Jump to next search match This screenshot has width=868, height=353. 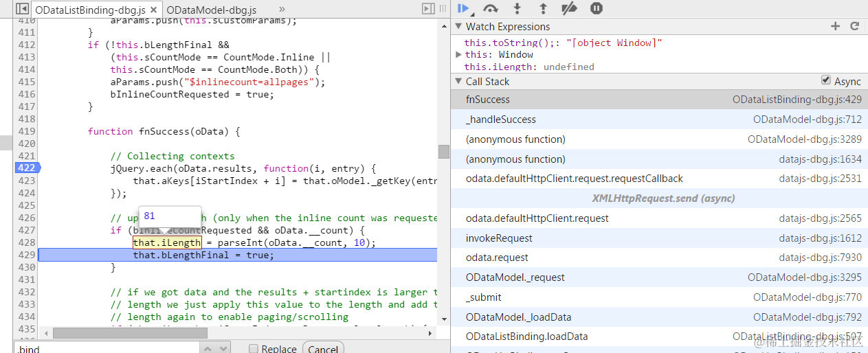tap(223, 349)
